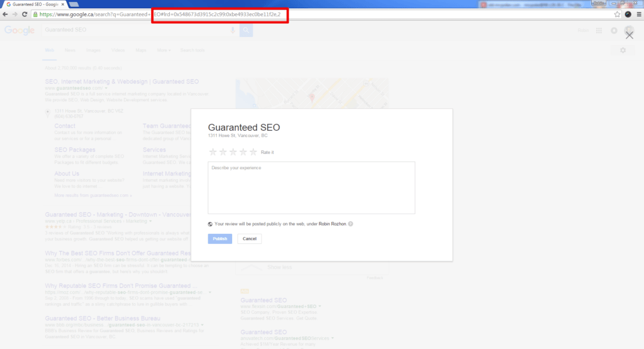Open Why Reputable SEO Firms Moz result
644x349 pixels.
pos(121,285)
